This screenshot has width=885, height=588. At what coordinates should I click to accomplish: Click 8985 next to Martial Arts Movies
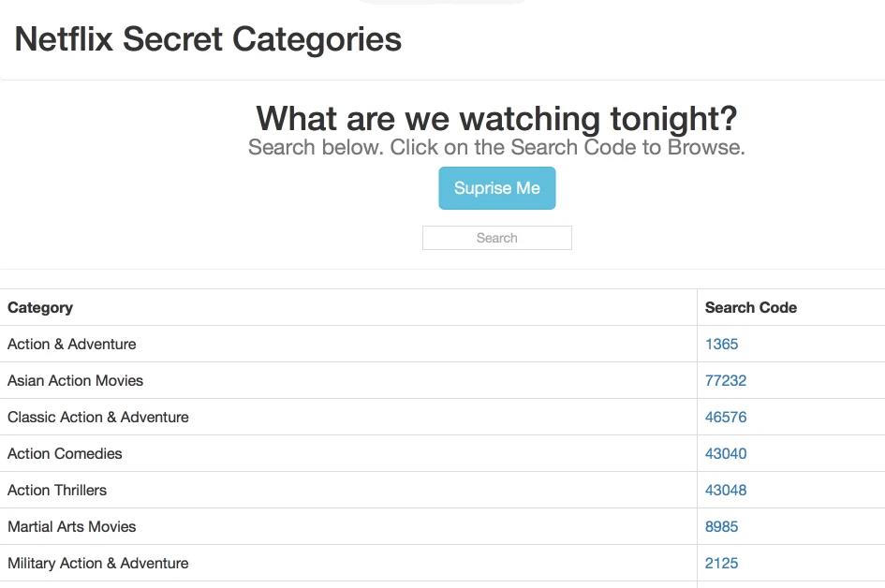(x=721, y=526)
